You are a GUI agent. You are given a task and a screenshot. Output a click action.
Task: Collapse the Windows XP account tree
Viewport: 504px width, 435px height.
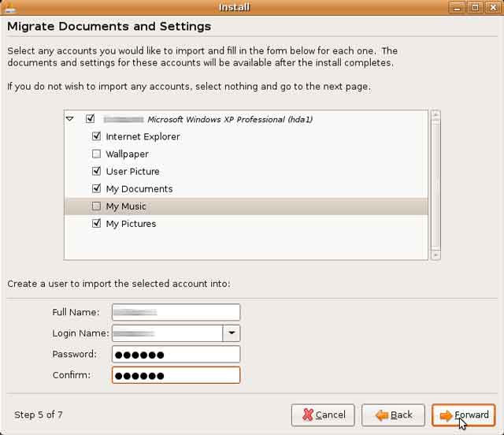tap(70, 119)
